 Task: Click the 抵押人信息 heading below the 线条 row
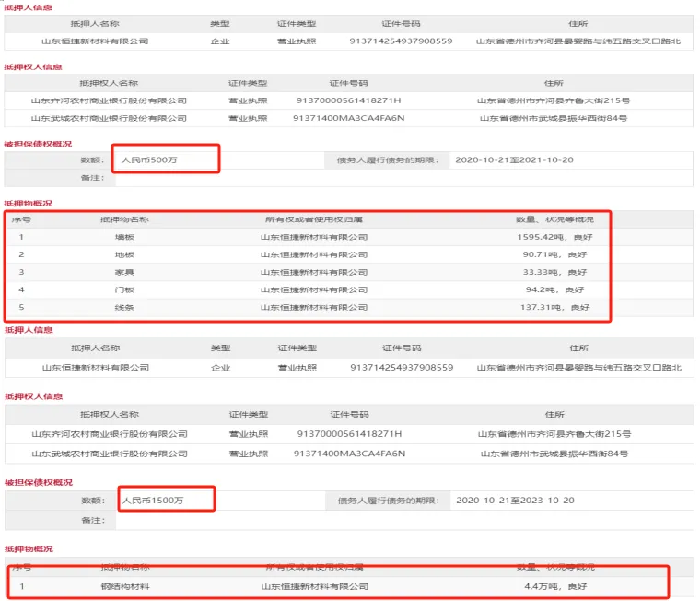point(29,330)
